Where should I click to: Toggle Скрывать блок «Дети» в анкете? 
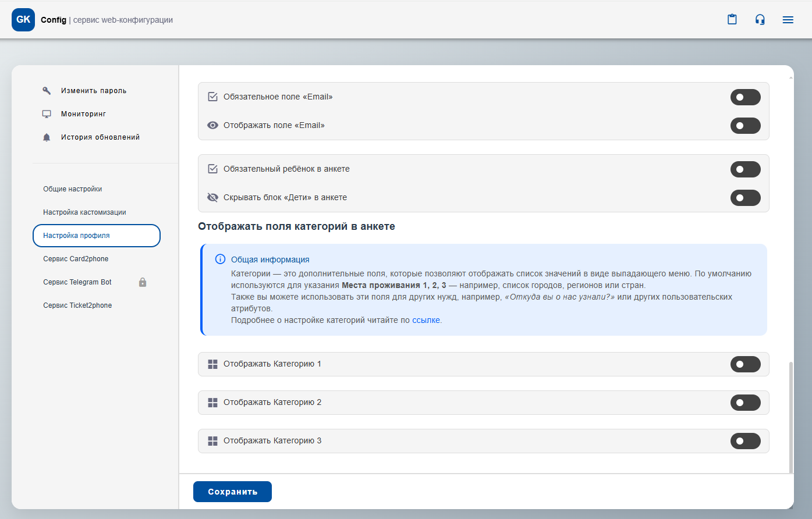tap(745, 198)
